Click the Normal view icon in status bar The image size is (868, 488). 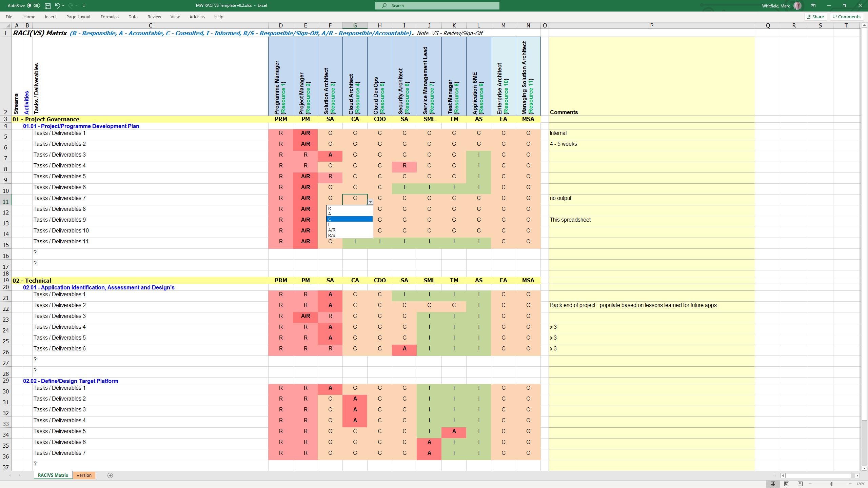772,484
